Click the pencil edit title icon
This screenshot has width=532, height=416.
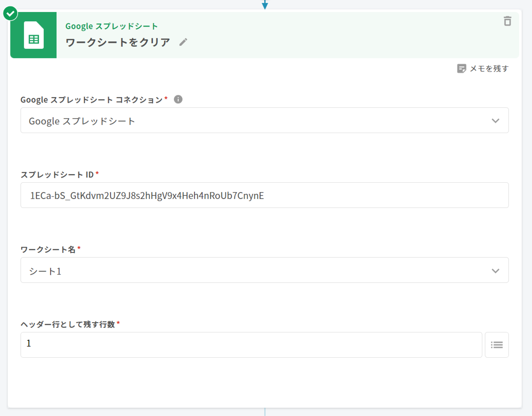(183, 42)
